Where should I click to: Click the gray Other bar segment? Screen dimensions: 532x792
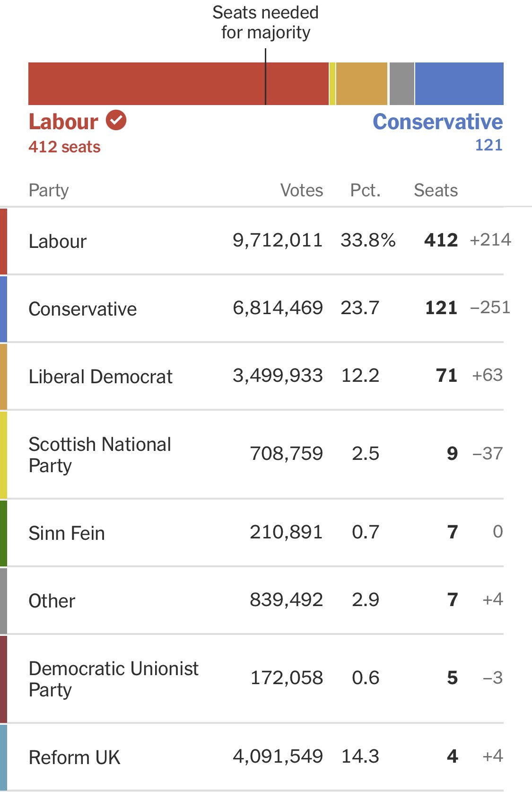pyautogui.click(x=402, y=84)
